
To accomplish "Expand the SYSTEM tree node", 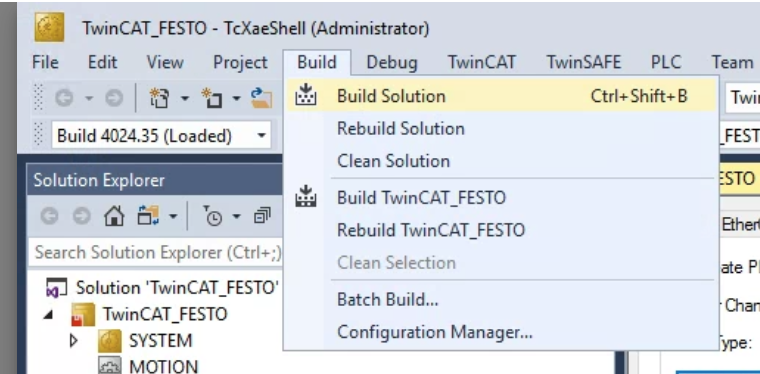I will (74, 341).
